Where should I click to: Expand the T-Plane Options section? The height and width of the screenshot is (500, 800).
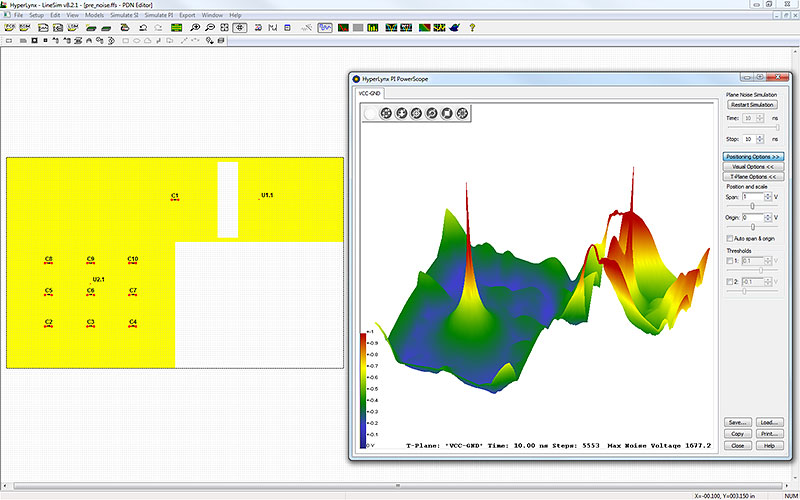pyautogui.click(x=753, y=176)
